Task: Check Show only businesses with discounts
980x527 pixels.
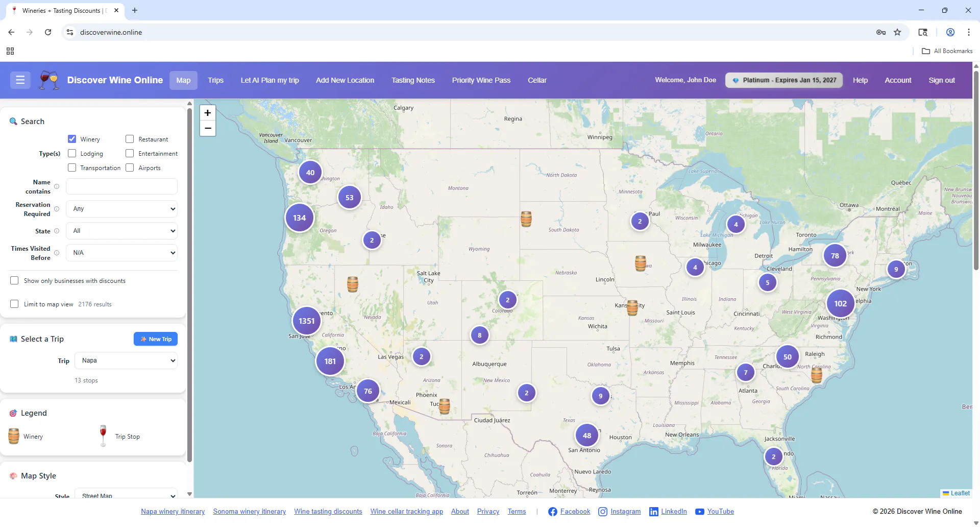Action: [14, 280]
